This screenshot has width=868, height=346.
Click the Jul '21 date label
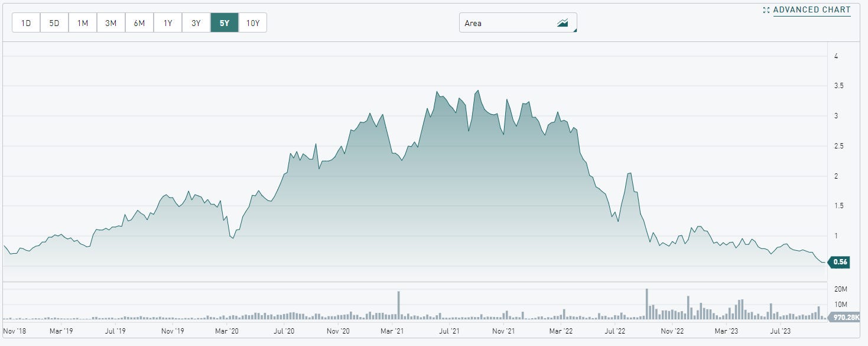[x=451, y=331]
